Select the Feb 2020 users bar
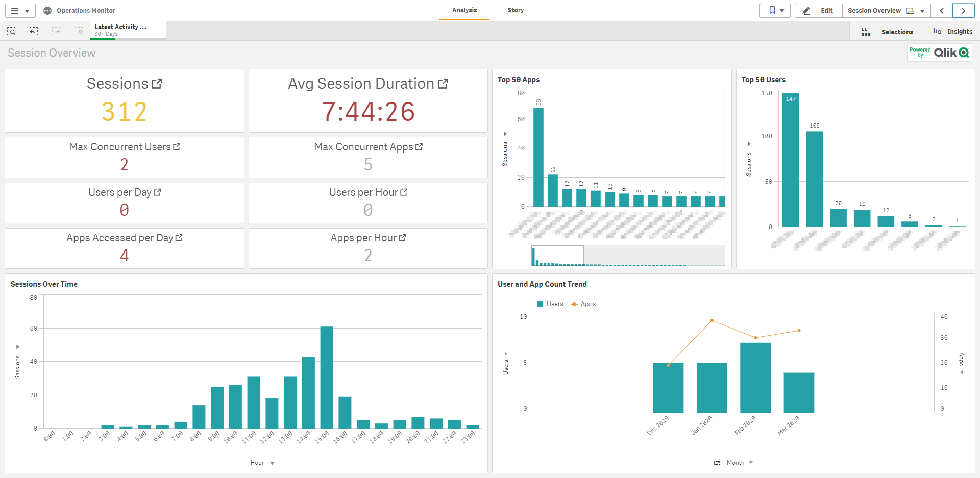980x478 pixels. 755,378
